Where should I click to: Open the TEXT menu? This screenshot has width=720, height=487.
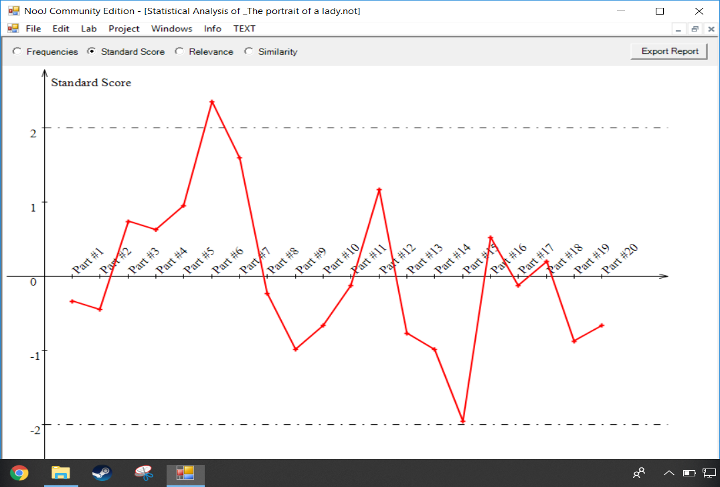pos(244,29)
